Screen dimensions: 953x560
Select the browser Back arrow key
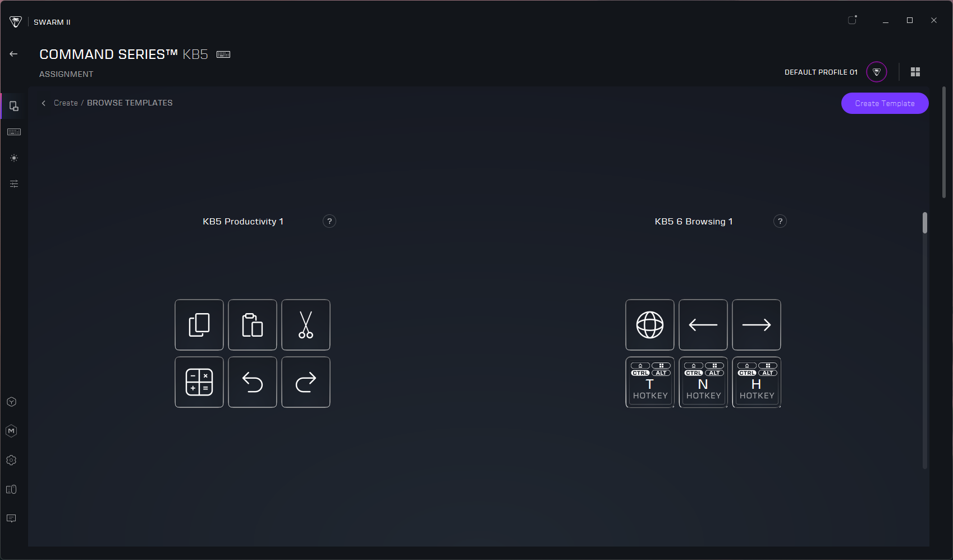[703, 325]
